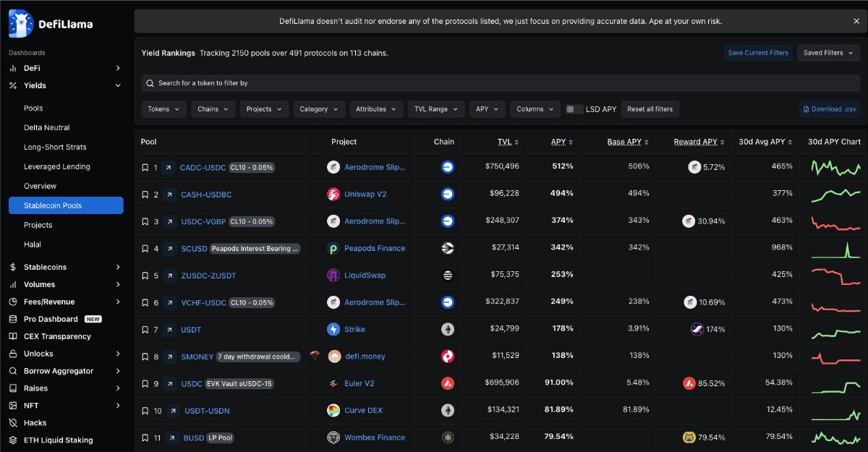Click the Curve DEX project icon
This screenshot has width=868, height=452.
click(333, 411)
